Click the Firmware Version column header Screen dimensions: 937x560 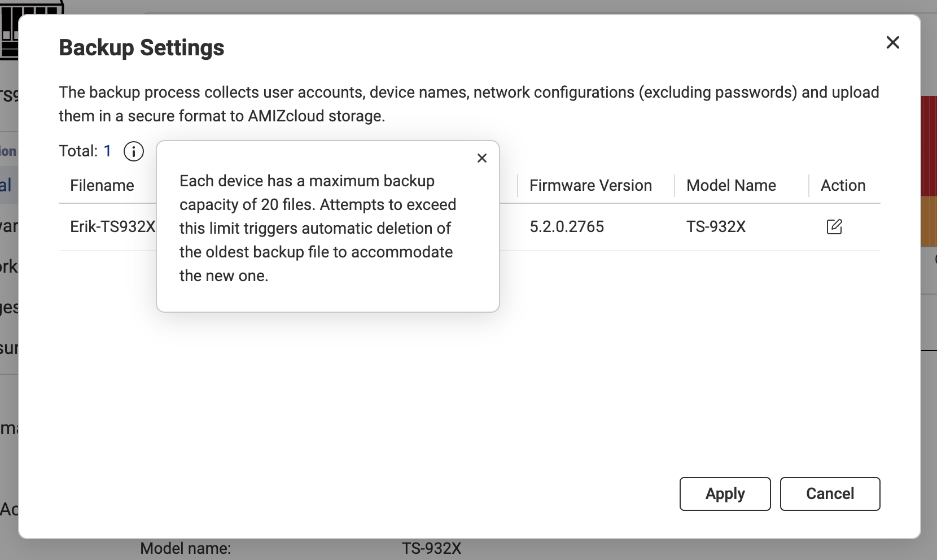click(x=590, y=186)
